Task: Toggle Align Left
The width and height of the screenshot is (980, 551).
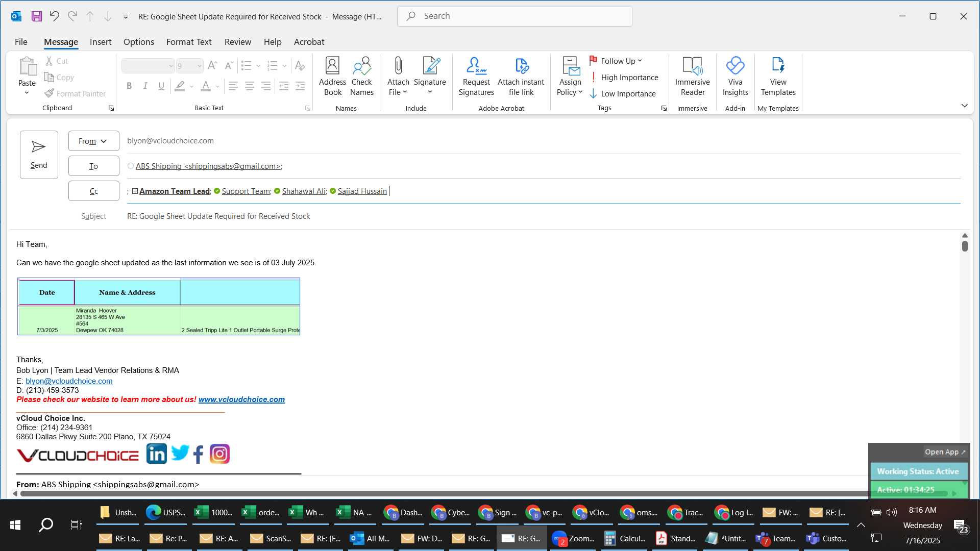Action: coord(233,86)
